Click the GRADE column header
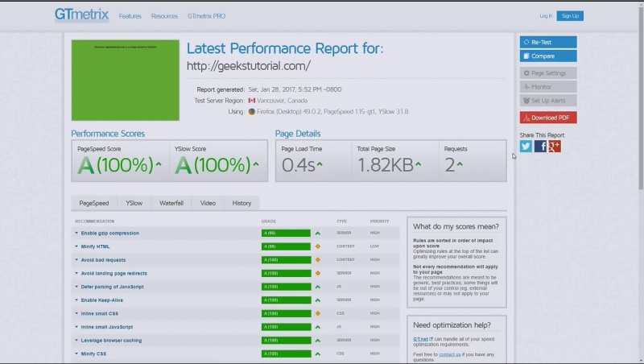Image resolution: width=644 pixels, height=364 pixels. pos(269,221)
